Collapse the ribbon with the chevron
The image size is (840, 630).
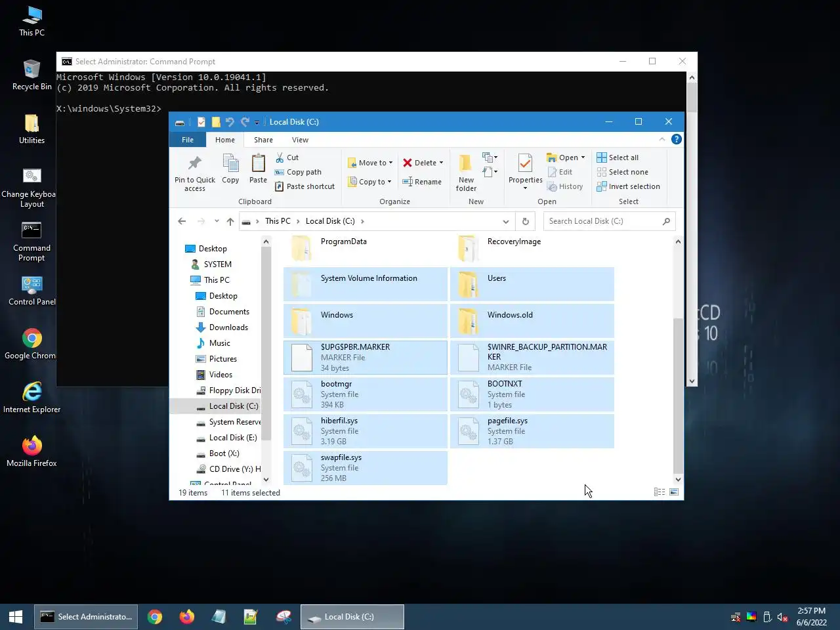click(661, 139)
